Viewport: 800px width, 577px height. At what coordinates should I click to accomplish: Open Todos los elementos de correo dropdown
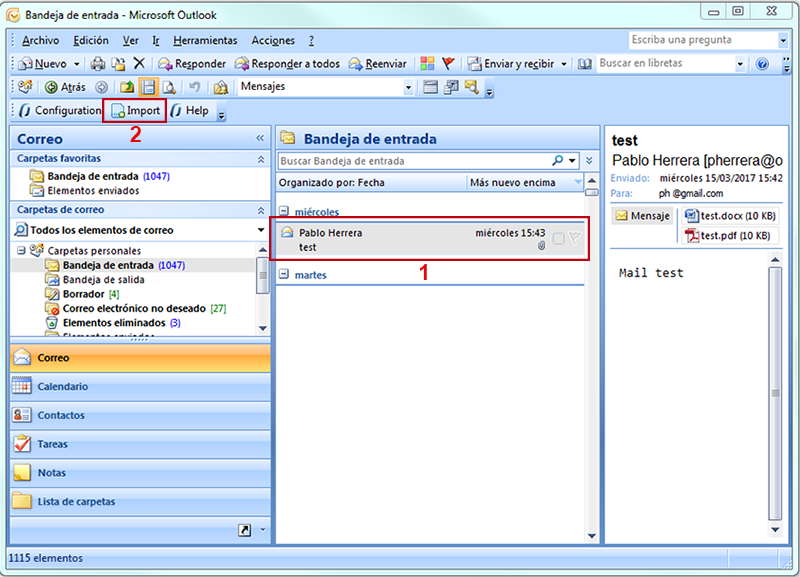click(261, 230)
